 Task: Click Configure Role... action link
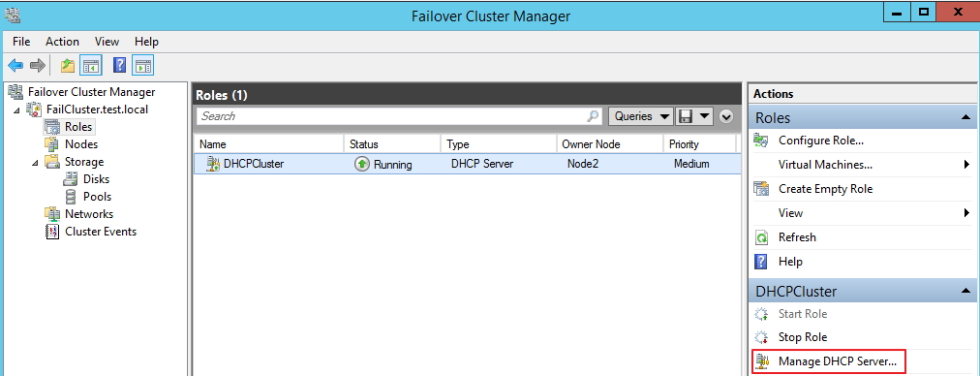pyautogui.click(x=821, y=141)
